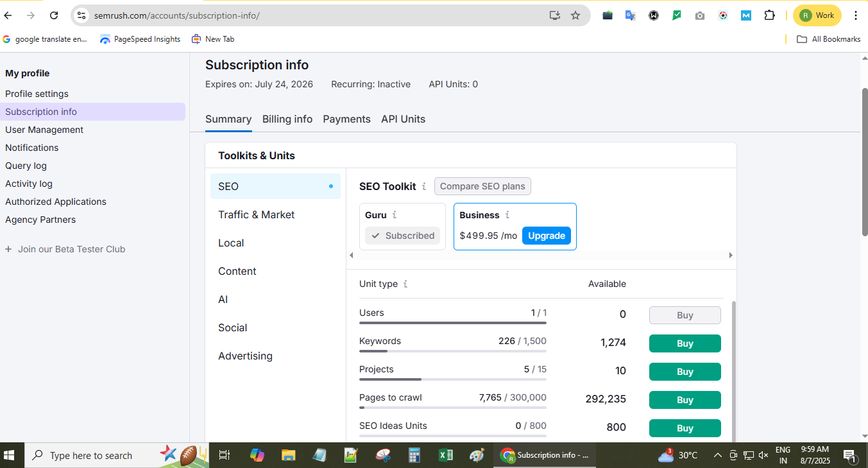Image resolution: width=868 pixels, height=468 pixels.
Task: Open Task View on the taskbar
Action: pos(224,455)
